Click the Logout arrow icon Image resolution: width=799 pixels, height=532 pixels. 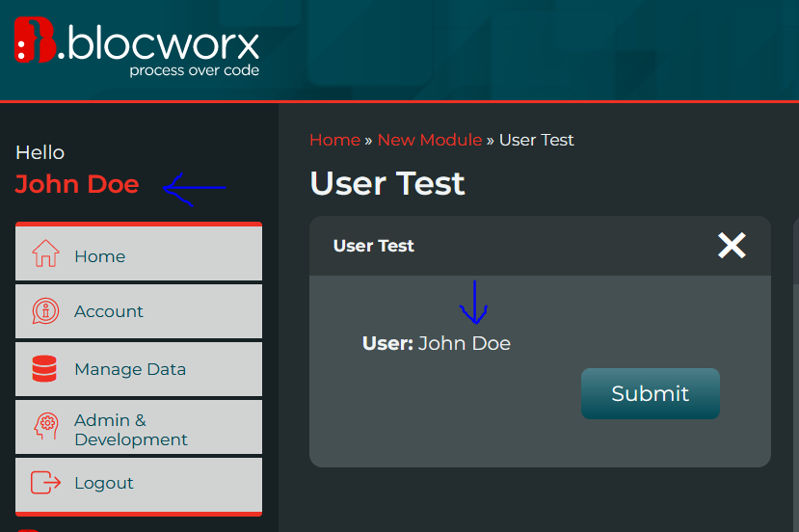tap(46, 483)
